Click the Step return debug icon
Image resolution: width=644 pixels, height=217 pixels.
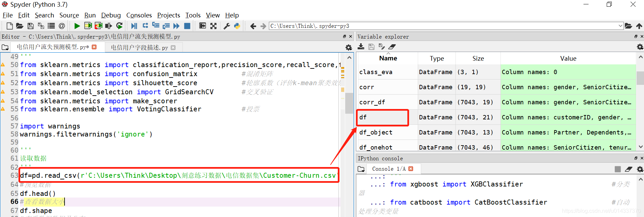coord(166,26)
